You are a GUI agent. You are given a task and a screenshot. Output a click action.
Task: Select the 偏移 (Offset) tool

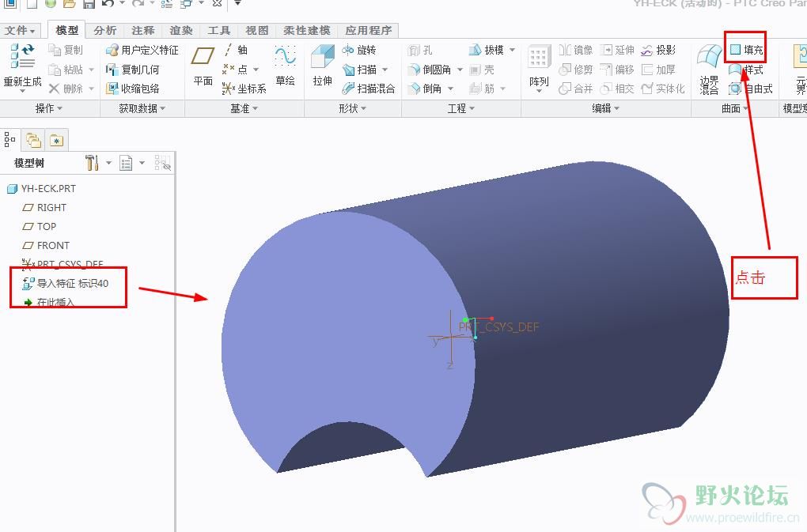point(618,70)
